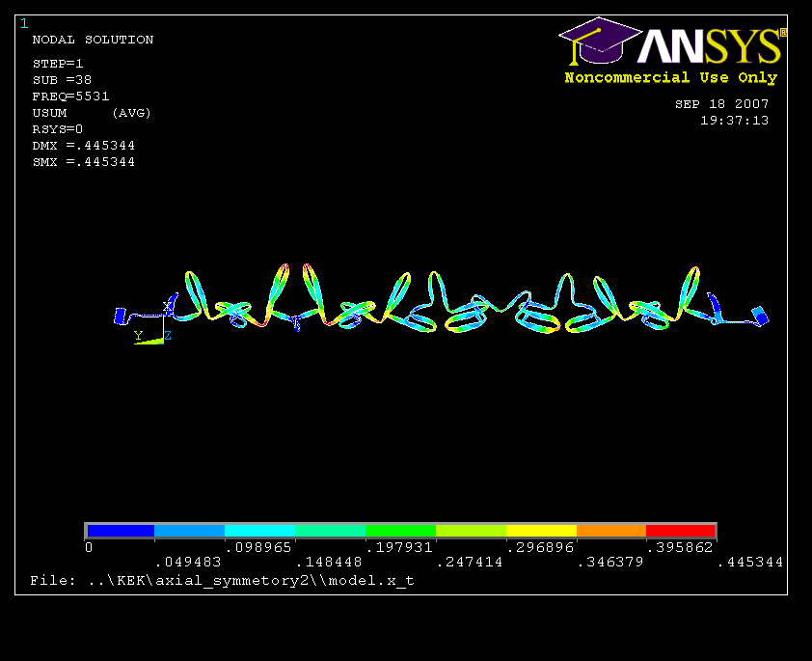
Task: Select the dark blue legend swatch
Action: [121, 531]
